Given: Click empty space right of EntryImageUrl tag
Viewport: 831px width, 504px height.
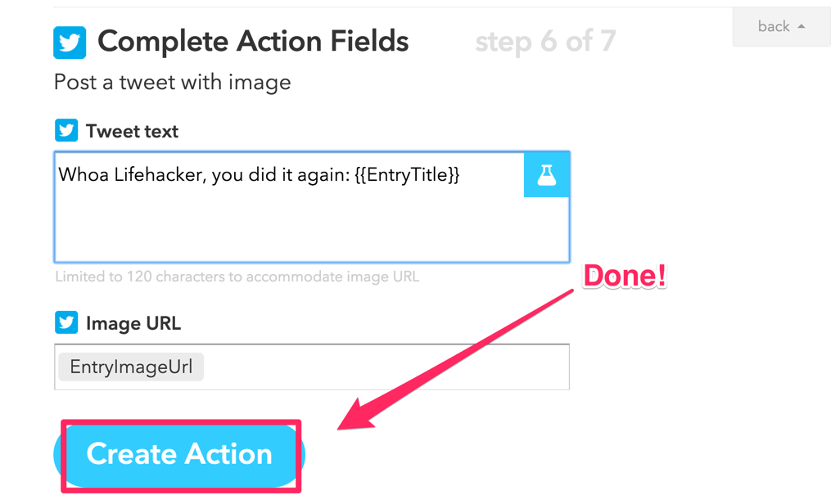Looking at the screenshot, I should coord(386,367).
